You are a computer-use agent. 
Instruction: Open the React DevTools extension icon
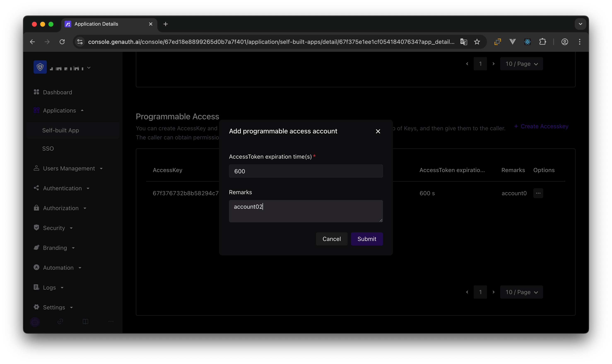527,42
